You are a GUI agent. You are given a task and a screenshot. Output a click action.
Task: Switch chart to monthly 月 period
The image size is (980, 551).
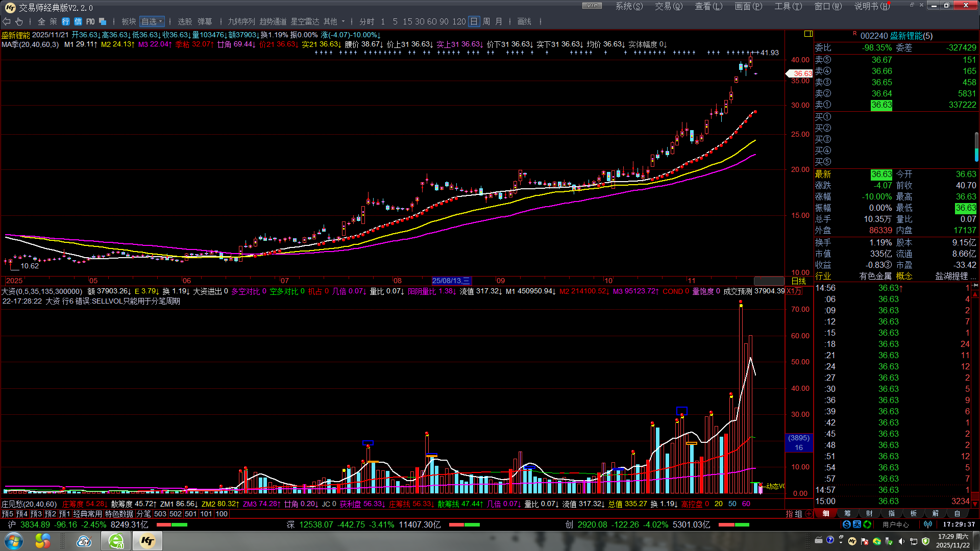coord(499,21)
